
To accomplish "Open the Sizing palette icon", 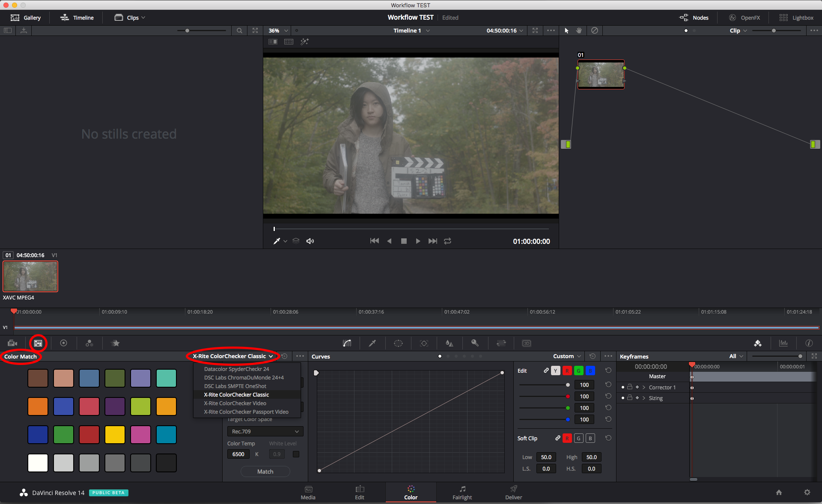I will point(501,343).
